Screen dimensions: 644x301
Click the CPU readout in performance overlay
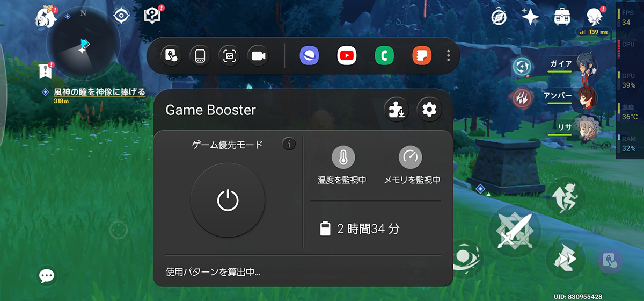(628, 49)
